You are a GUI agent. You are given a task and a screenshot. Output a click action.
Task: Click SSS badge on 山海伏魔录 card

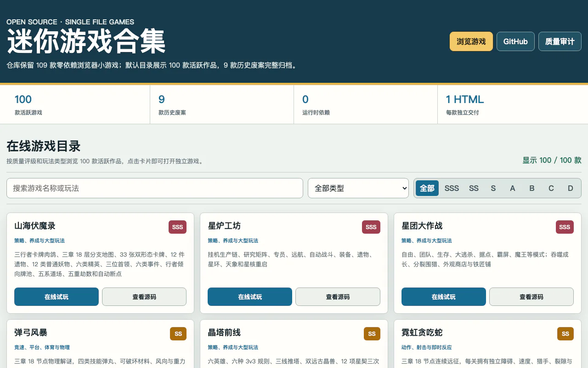click(x=177, y=227)
